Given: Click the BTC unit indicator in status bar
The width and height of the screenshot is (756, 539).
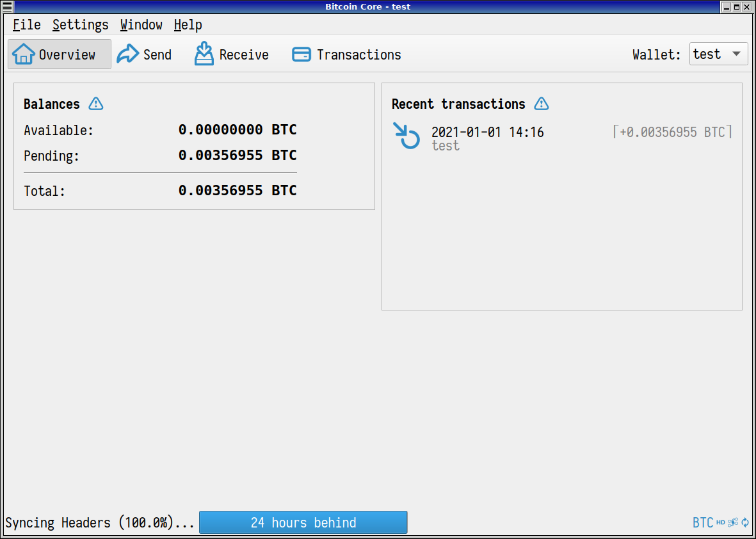Looking at the screenshot, I should point(703,522).
